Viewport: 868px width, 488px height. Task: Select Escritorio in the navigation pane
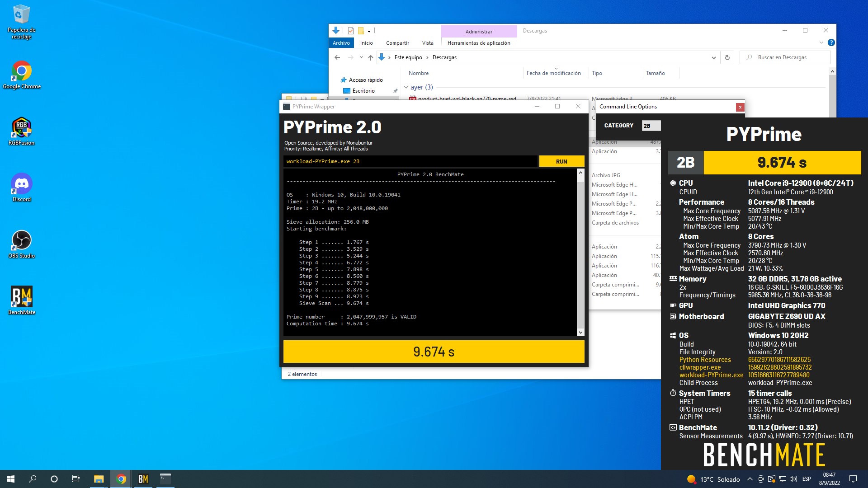point(363,91)
